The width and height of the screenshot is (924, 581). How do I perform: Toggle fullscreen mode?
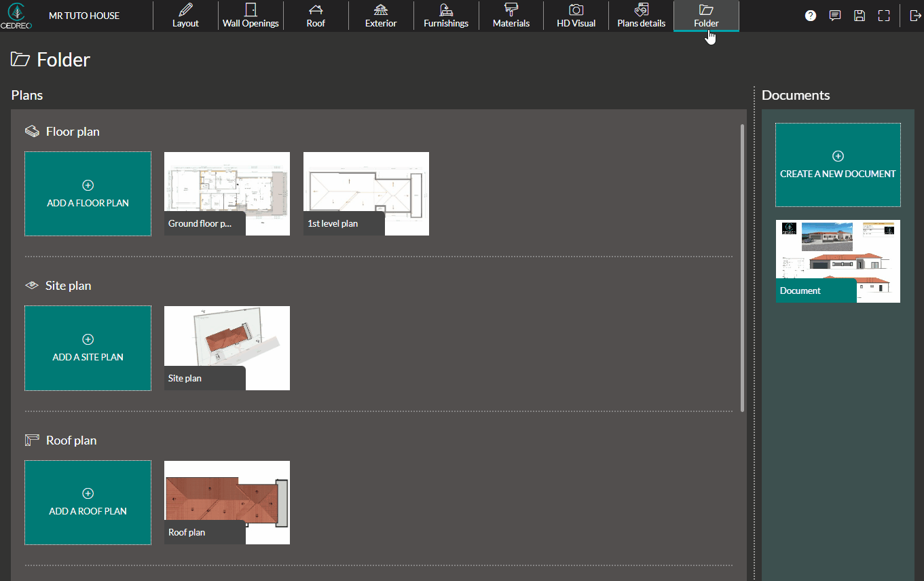click(883, 15)
